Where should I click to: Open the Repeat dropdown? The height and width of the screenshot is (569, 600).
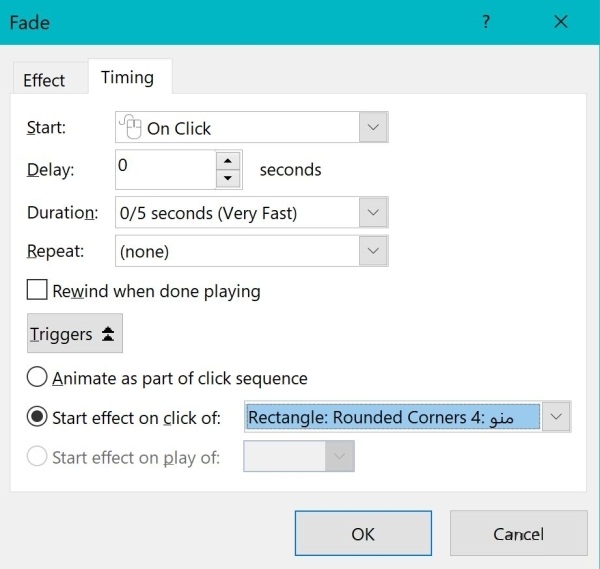pyautogui.click(x=373, y=251)
